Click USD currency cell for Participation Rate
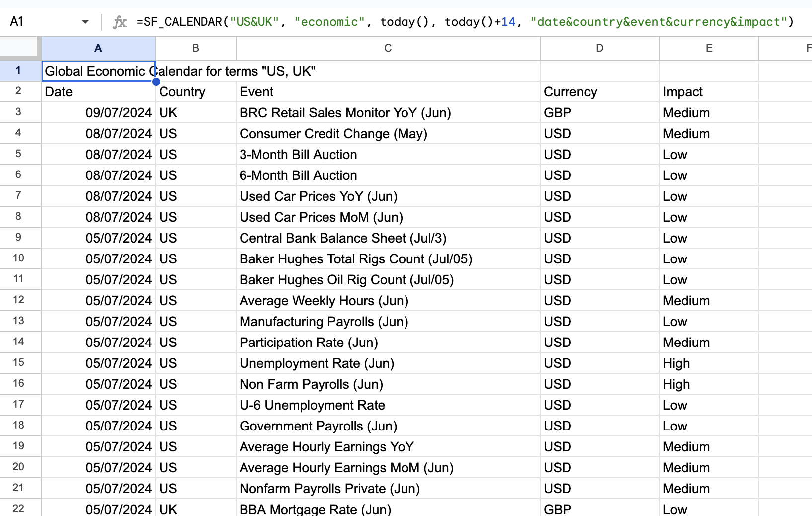This screenshot has height=516, width=812. point(600,343)
